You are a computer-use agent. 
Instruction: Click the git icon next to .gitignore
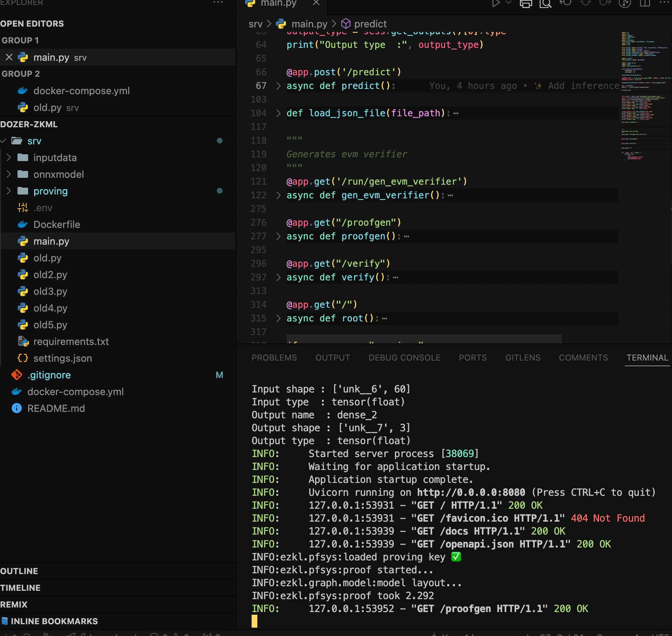click(17, 375)
